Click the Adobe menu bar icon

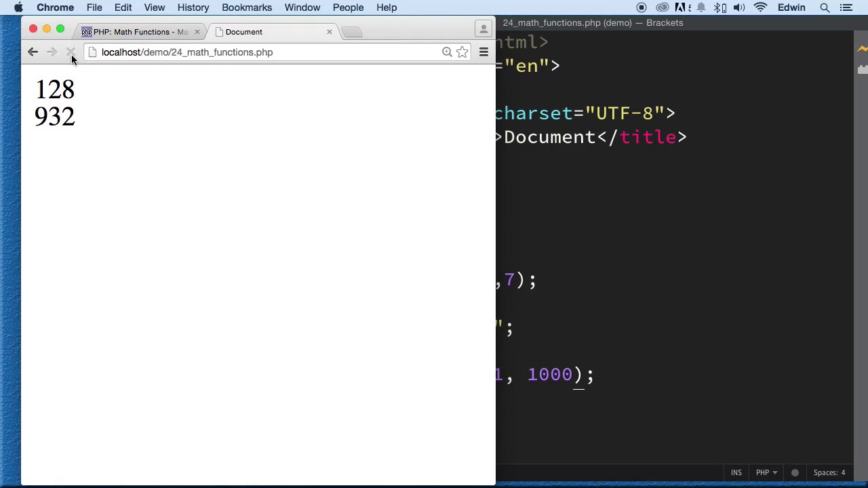[682, 7]
